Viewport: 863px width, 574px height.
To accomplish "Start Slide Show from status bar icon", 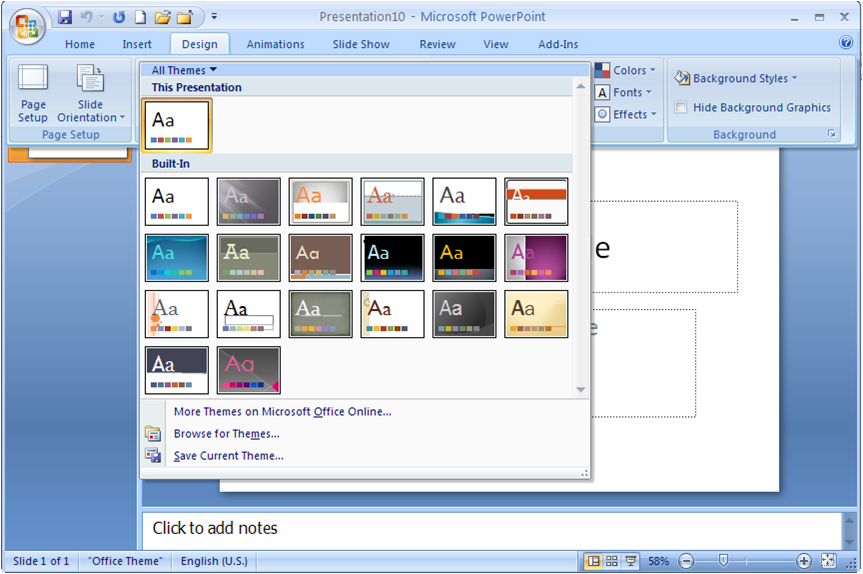I will [x=631, y=561].
